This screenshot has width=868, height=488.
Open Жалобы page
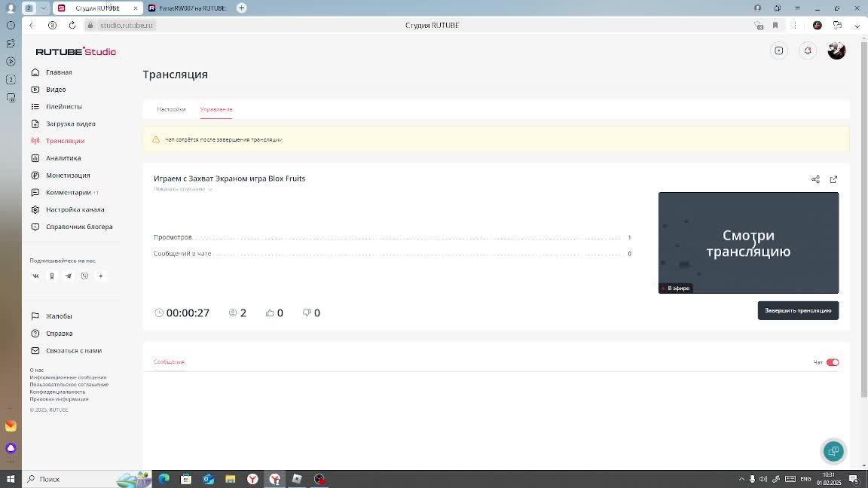(59, 316)
